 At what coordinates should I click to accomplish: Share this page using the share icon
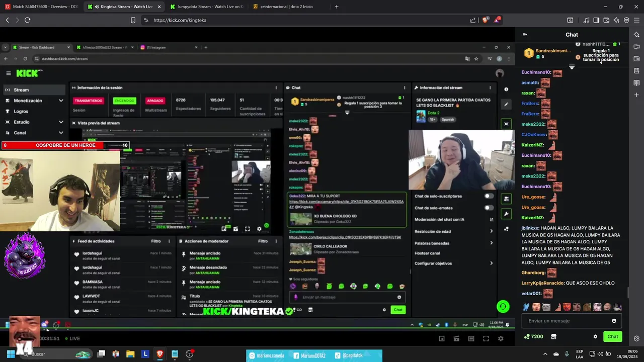pyautogui.click(x=473, y=20)
